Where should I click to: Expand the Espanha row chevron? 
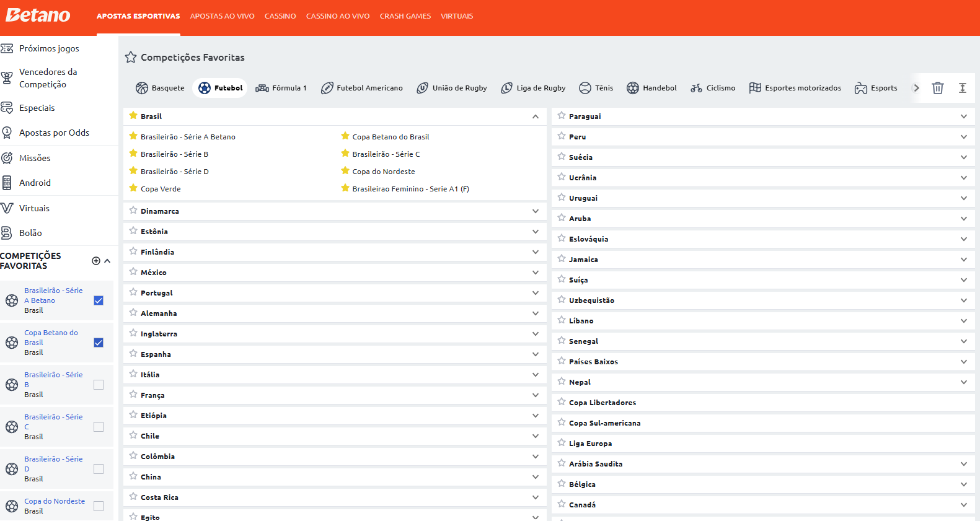click(536, 354)
